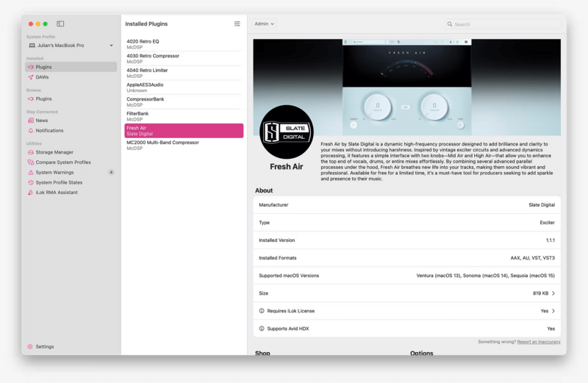Open Notifications bell in sidebar
This screenshot has height=383, width=588.
tap(30, 131)
